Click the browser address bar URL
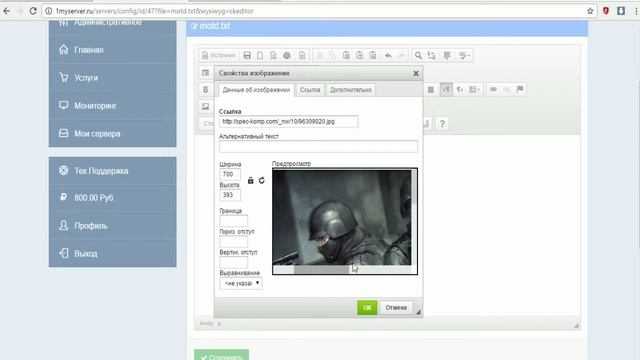The height and width of the screenshot is (360, 640). (x=154, y=11)
